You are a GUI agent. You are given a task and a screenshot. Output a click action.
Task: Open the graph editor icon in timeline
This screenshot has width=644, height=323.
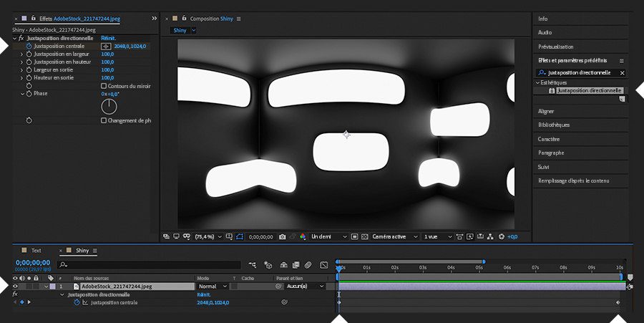pos(324,264)
